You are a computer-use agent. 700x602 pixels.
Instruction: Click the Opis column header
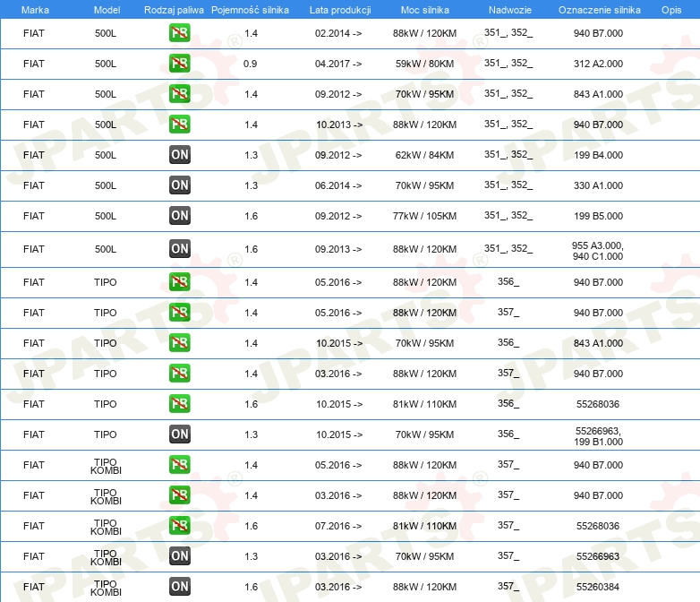pyautogui.click(x=671, y=10)
